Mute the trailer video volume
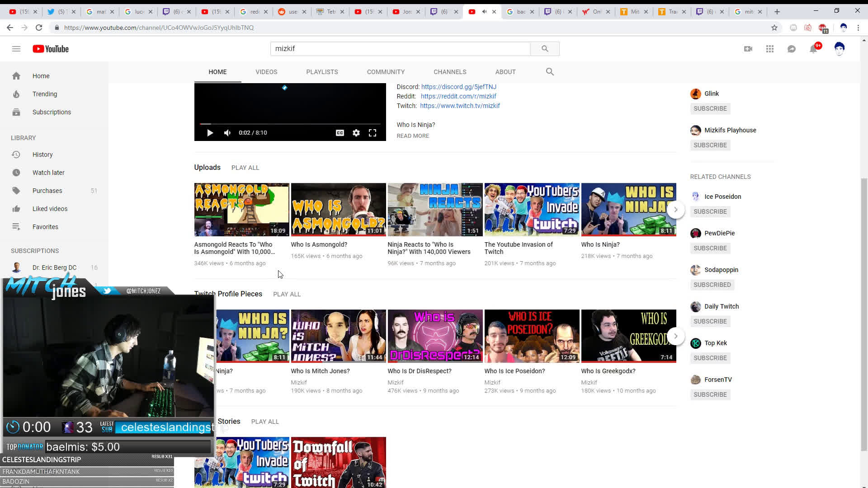This screenshot has height=488, width=868. 227,133
